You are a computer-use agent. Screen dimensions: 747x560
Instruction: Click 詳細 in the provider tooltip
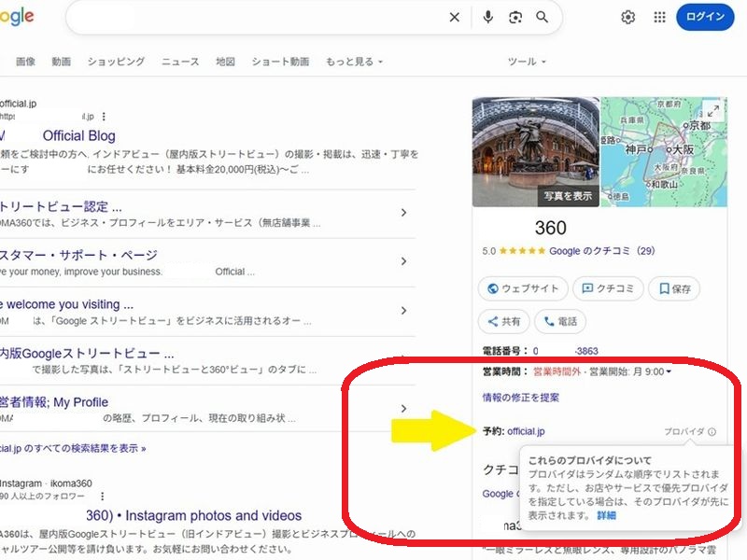coord(606,516)
